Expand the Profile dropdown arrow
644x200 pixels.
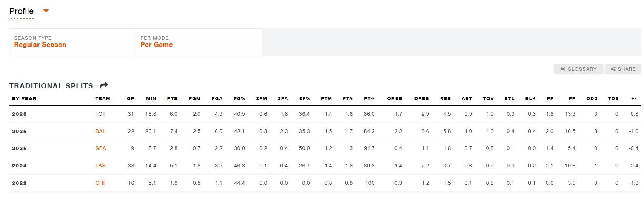pos(46,11)
